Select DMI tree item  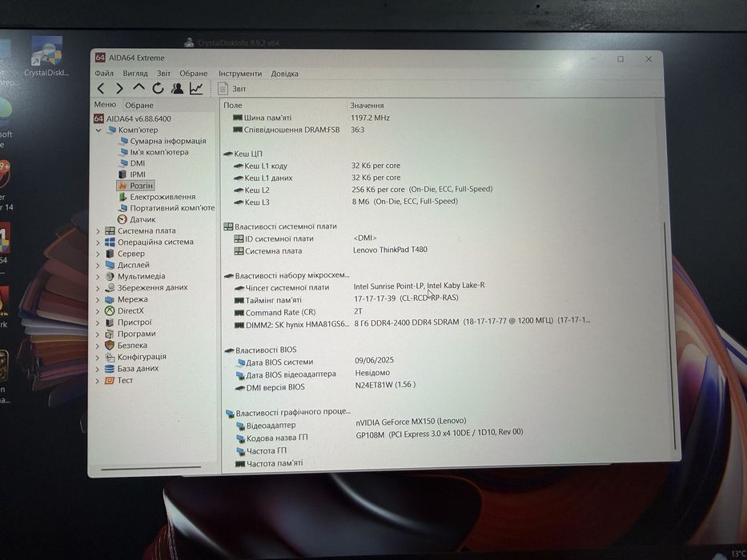coord(132,163)
